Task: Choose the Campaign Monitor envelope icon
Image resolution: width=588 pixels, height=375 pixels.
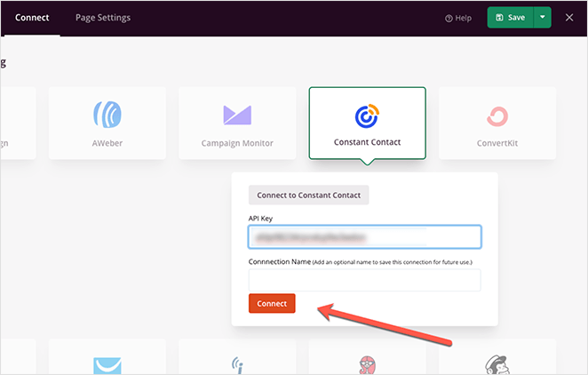Action: tap(237, 116)
